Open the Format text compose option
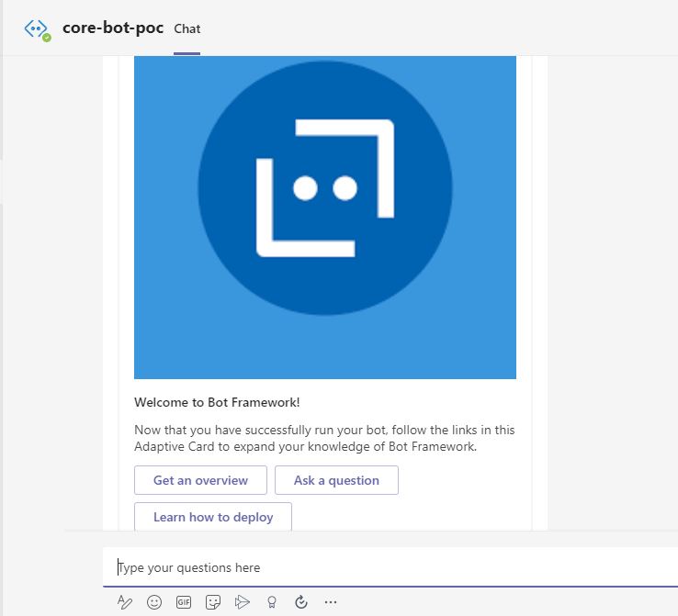The width and height of the screenshot is (678, 616). (x=125, y=601)
